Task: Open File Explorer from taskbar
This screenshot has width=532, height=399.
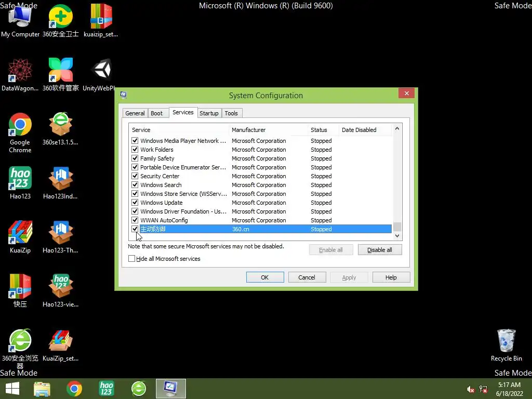Action: [42, 389]
